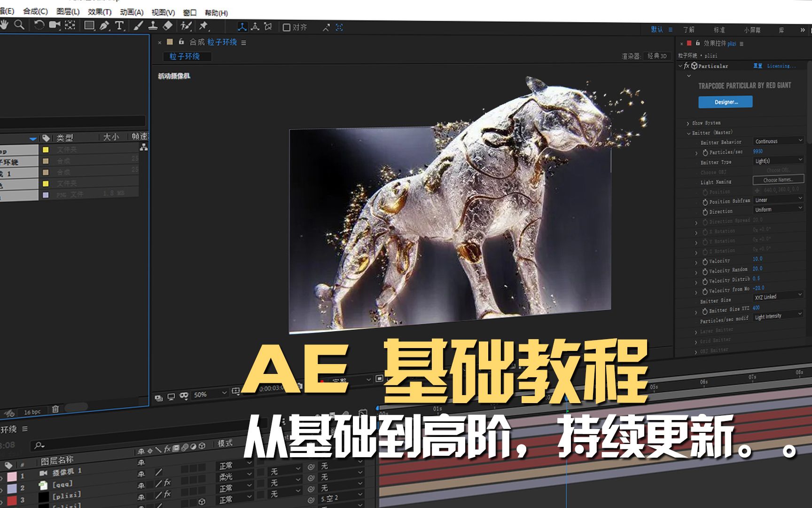Open the Direction Uniform dropdown
This screenshot has width=812, height=508.
pos(778,209)
